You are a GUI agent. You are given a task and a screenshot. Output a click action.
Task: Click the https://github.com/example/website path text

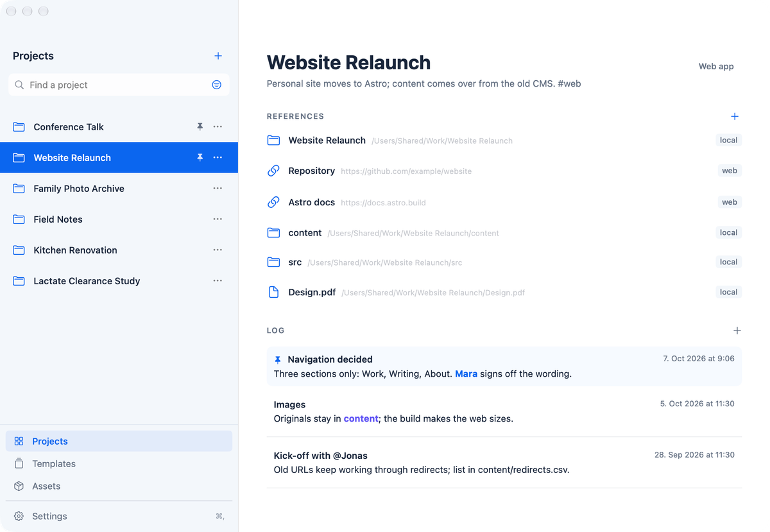pyautogui.click(x=406, y=171)
